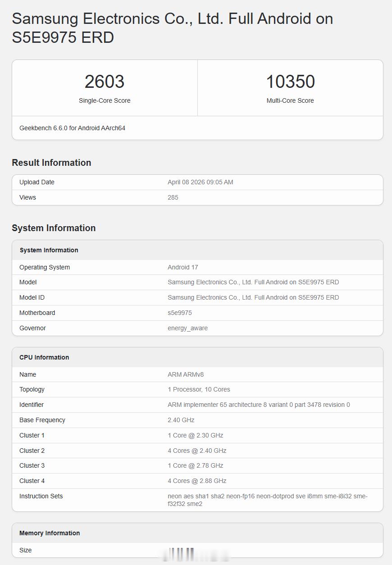Click the Cluster 4 row
Viewport: 392px width, 565px height.
(x=196, y=481)
